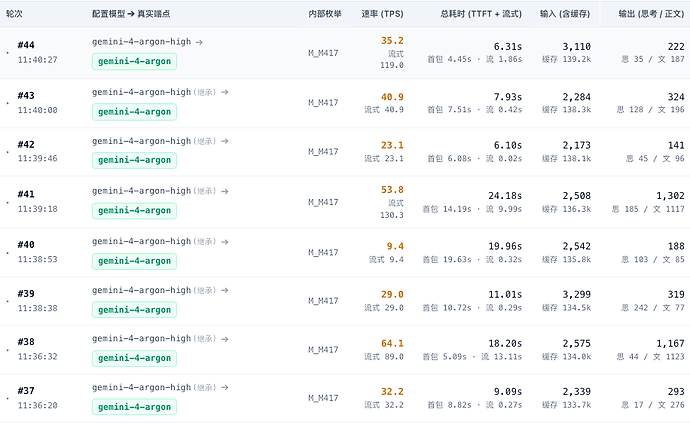Image resolution: width=690 pixels, height=424 pixels.
Task: Click timestamp 11:39:18
Action: (x=37, y=209)
